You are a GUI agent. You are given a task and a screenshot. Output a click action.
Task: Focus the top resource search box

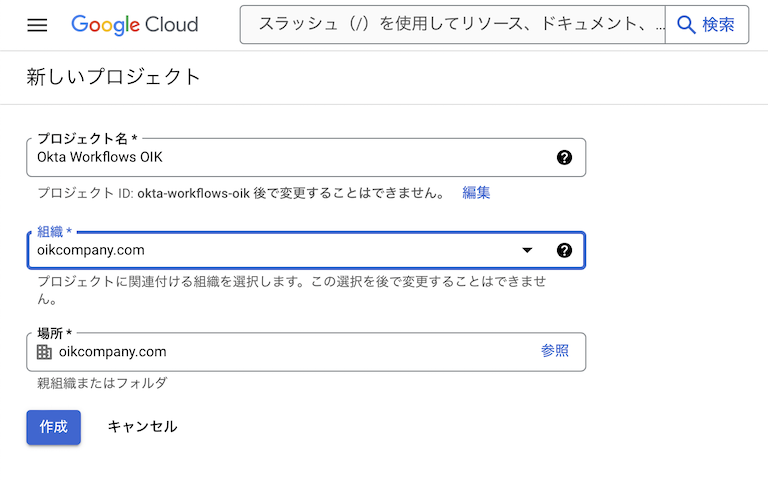455,25
